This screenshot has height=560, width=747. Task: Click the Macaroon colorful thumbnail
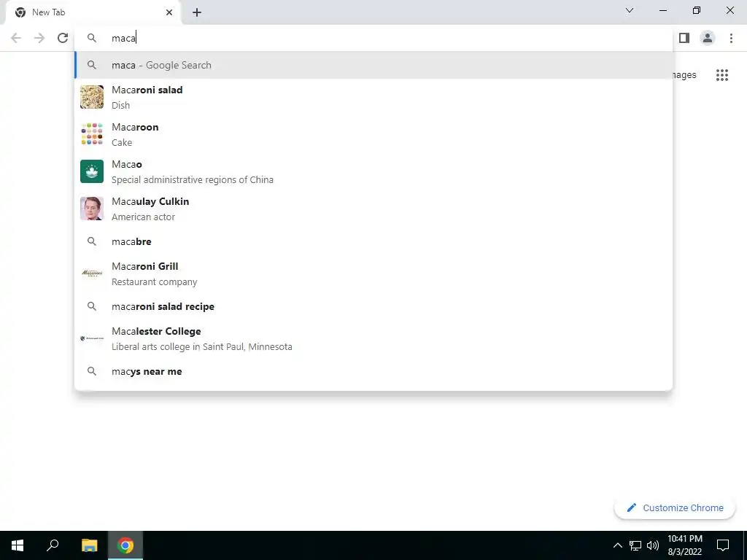[92, 134]
